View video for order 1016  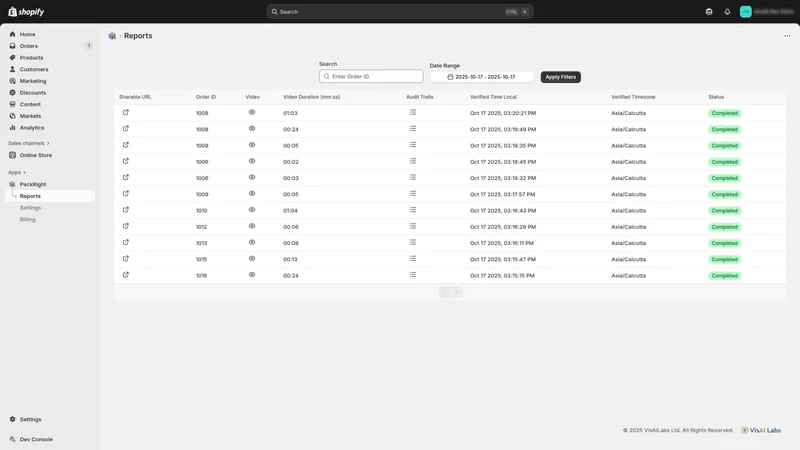tap(252, 275)
